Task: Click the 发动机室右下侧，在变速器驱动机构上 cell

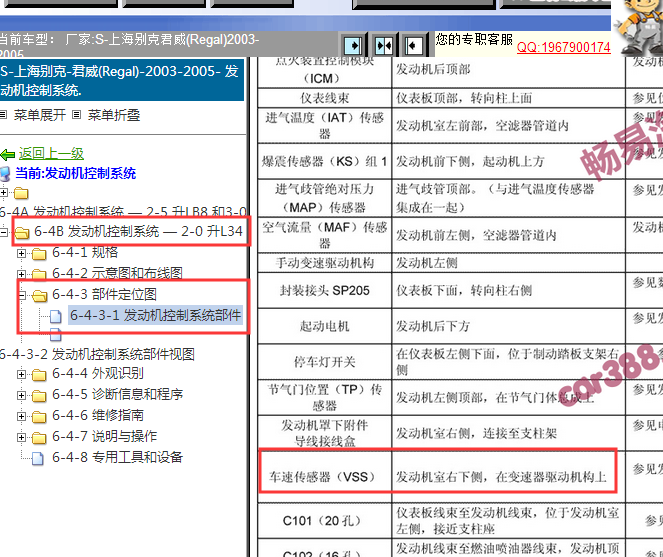Action: pyautogui.click(x=508, y=476)
